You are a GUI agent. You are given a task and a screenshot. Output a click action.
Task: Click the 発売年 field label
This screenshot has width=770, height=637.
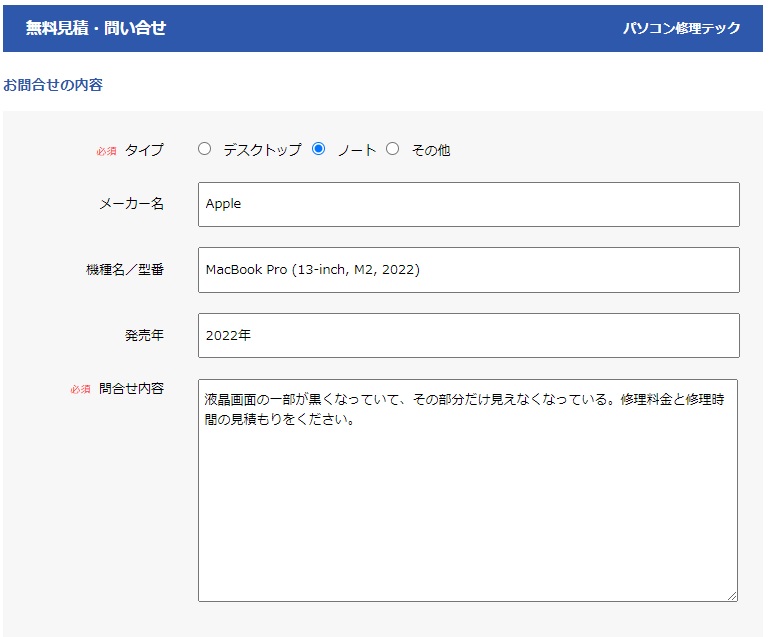[144, 335]
